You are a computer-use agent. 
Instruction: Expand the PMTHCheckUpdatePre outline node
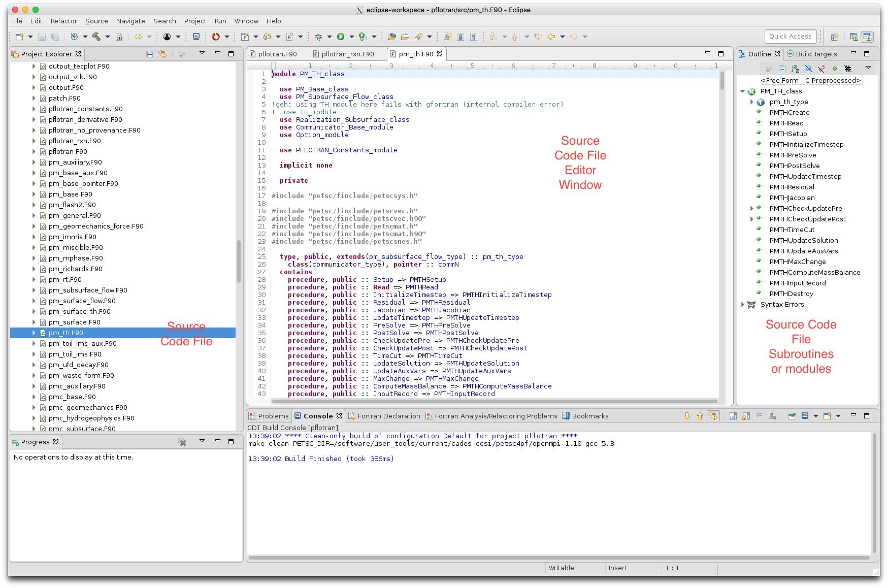(752, 208)
